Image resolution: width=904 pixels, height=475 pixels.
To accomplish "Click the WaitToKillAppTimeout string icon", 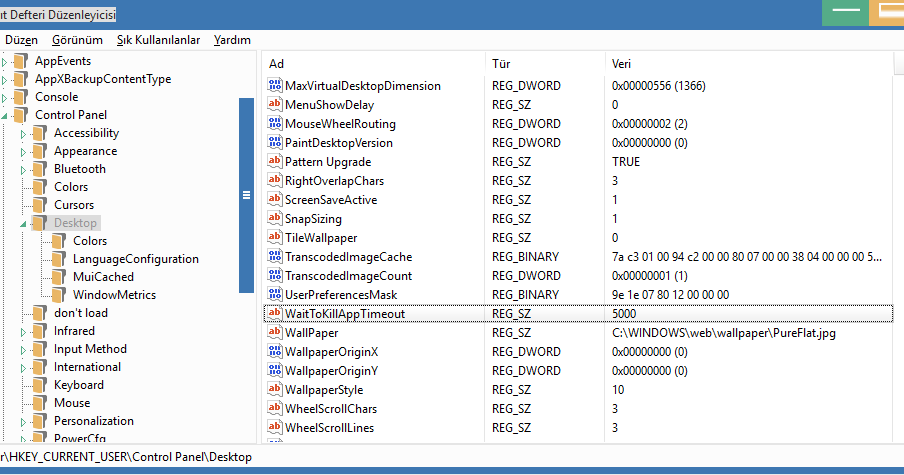I will (x=274, y=314).
